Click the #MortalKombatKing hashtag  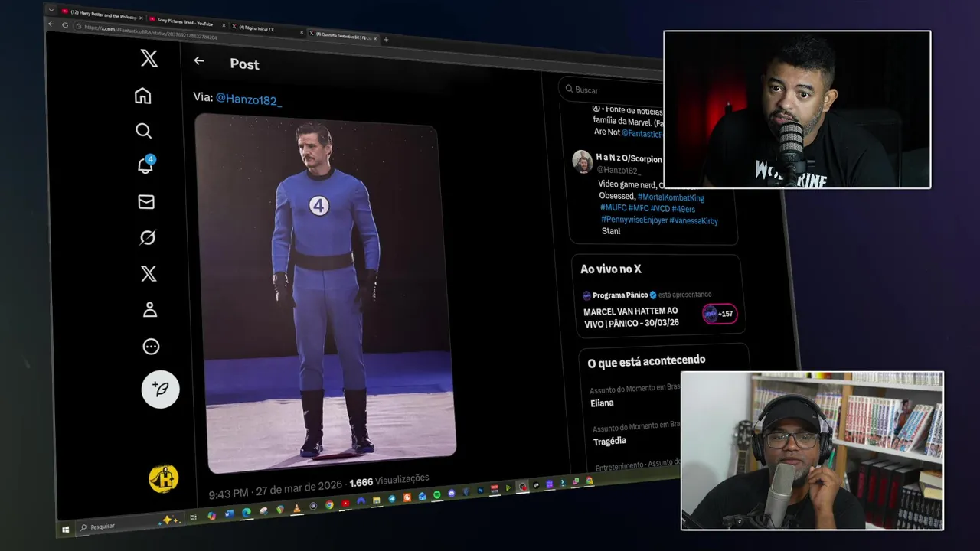tap(671, 197)
